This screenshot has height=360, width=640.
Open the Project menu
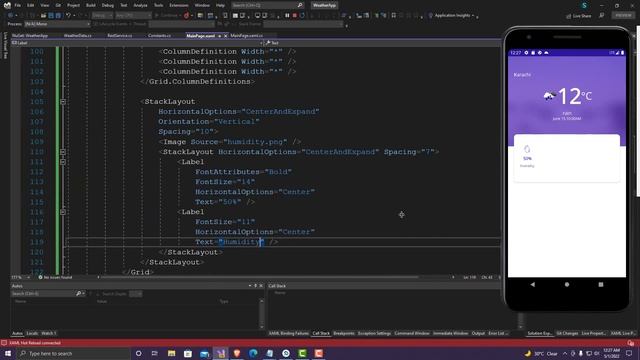point(73,5)
